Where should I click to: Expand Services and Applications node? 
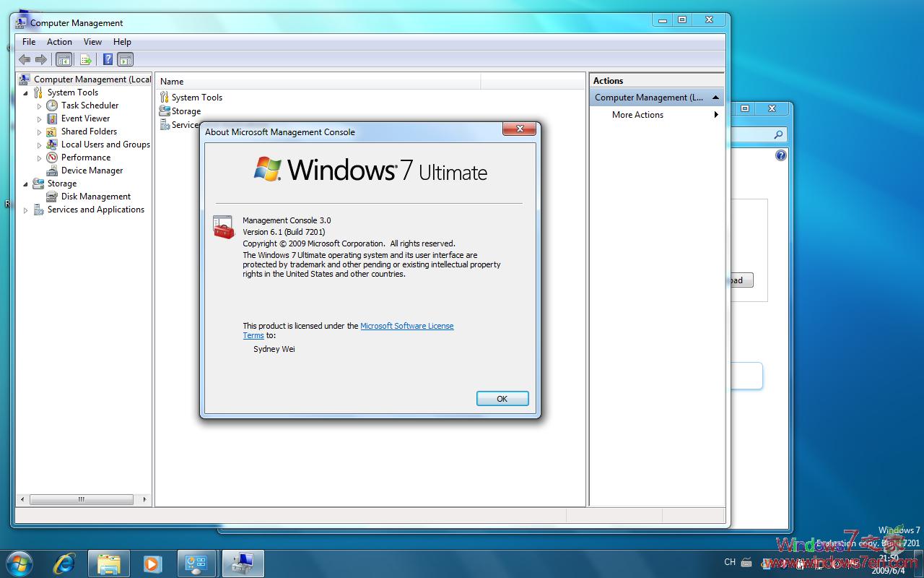[26, 210]
